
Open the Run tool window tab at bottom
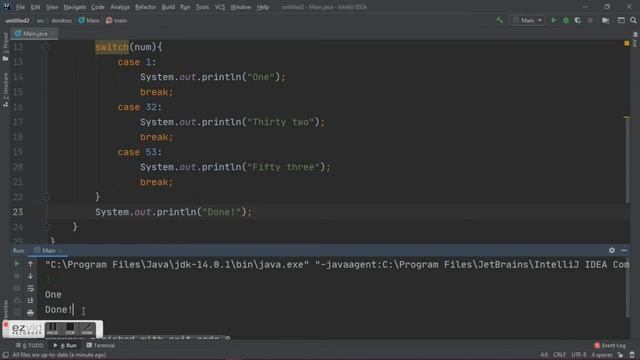65,345
